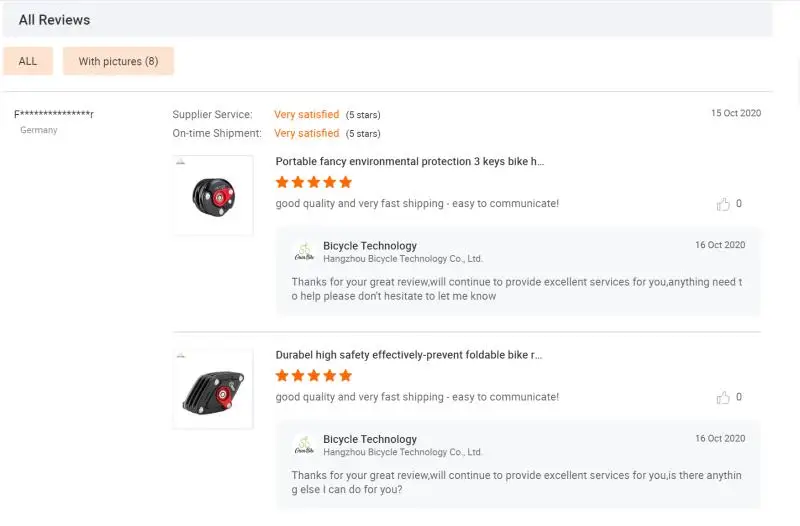
Task: Open the round bike lock product thumbnail
Action: pyautogui.click(x=212, y=195)
